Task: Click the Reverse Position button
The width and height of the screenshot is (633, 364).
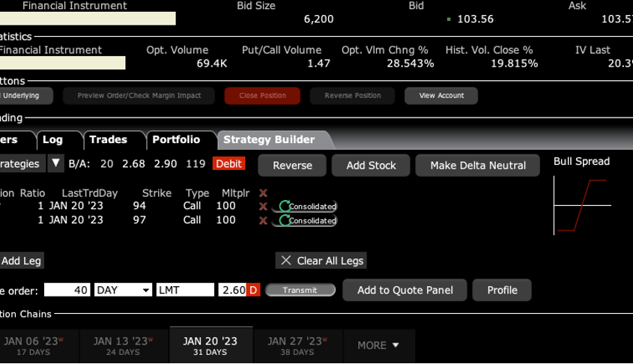Action: [352, 96]
